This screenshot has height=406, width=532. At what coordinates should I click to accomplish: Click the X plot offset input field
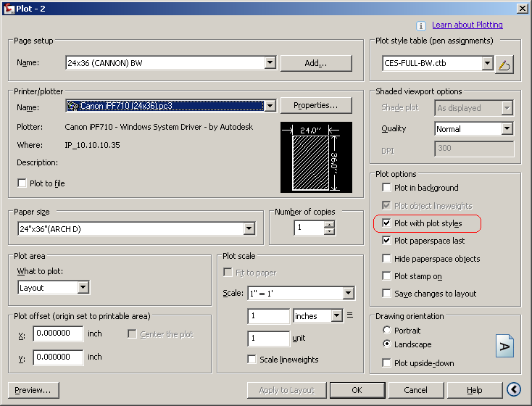click(x=58, y=333)
